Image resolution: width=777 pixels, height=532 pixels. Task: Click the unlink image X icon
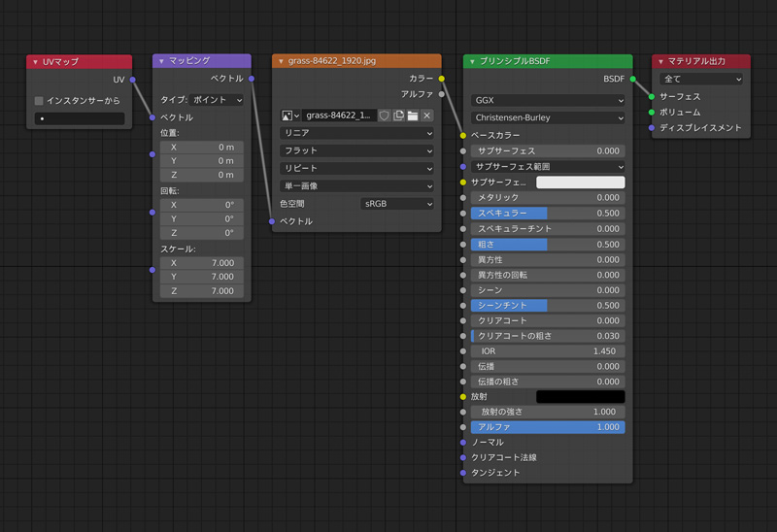tap(426, 116)
